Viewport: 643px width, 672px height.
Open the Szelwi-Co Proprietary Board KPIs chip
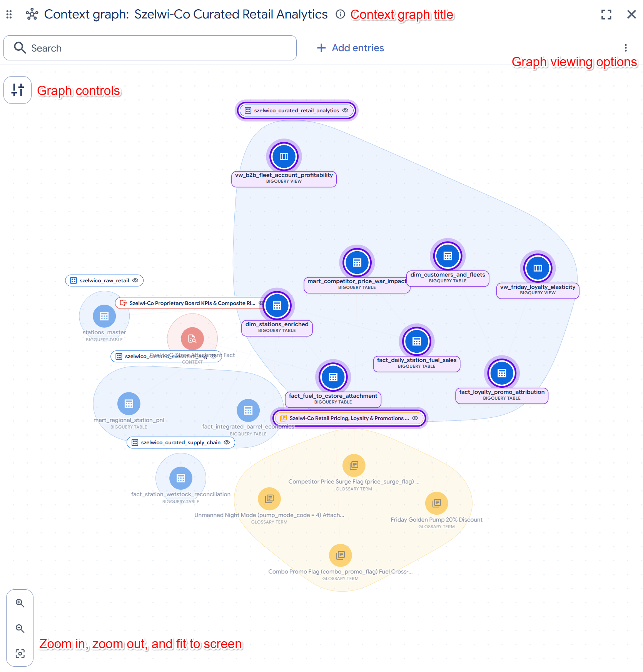click(x=189, y=303)
